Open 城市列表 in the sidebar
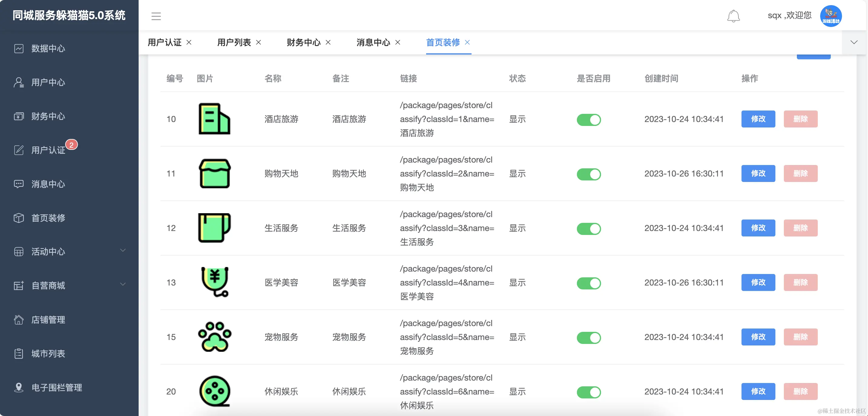 pyautogui.click(x=48, y=354)
